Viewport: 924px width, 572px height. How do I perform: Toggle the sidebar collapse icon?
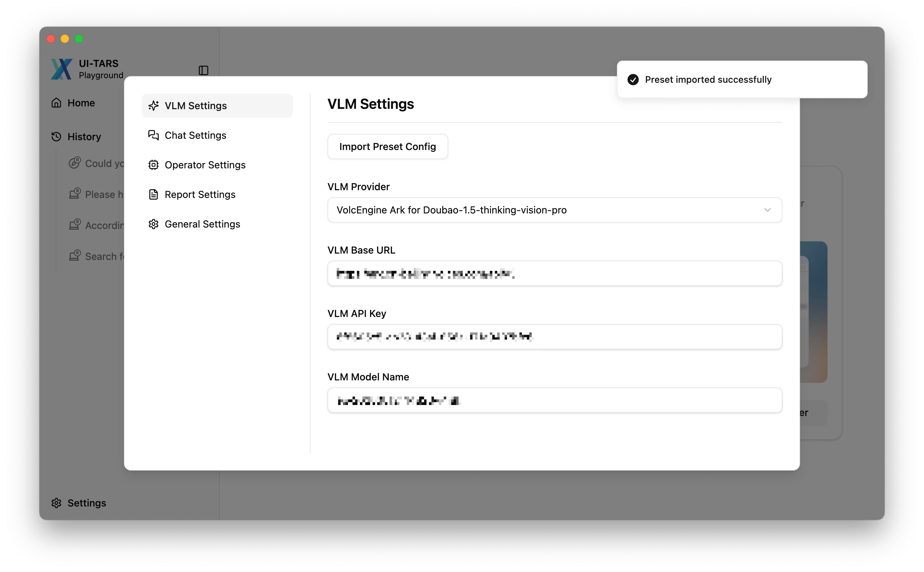tap(204, 70)
